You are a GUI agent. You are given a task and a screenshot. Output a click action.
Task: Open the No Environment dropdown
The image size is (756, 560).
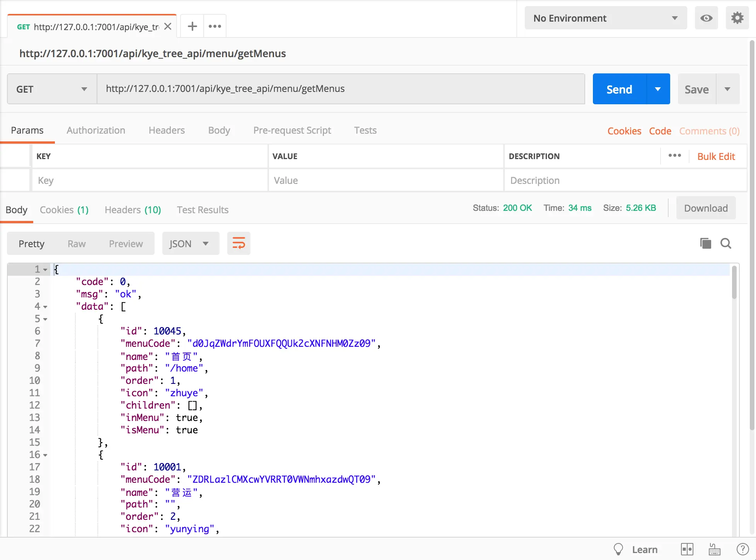605,18
